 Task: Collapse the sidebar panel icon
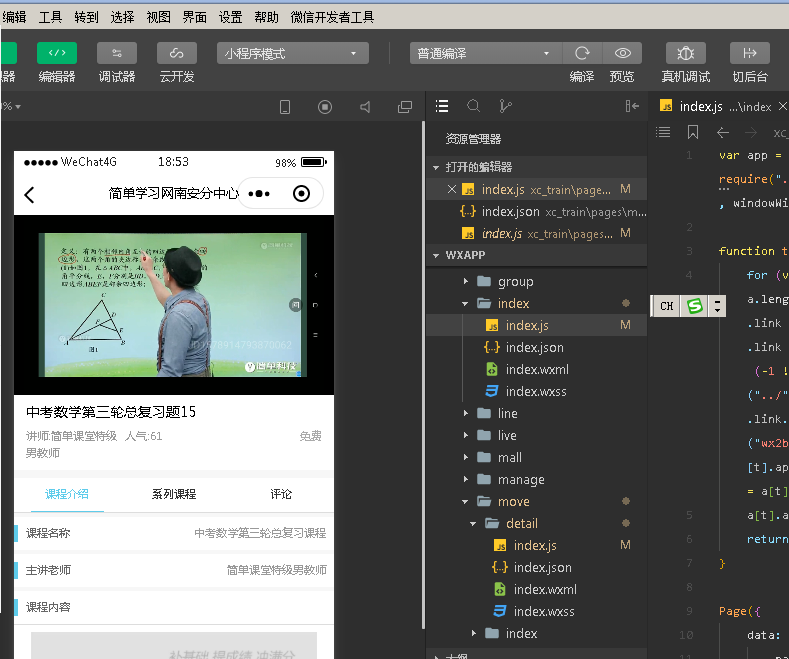coord(632,106)
